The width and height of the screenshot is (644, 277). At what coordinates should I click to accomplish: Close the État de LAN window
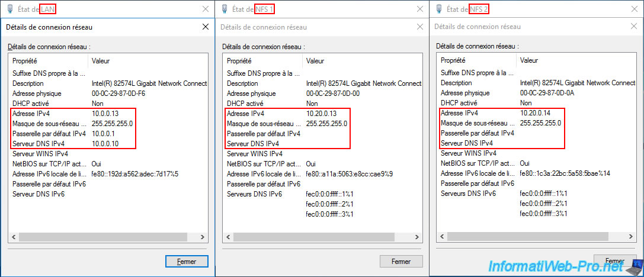[x=205, y=9]
